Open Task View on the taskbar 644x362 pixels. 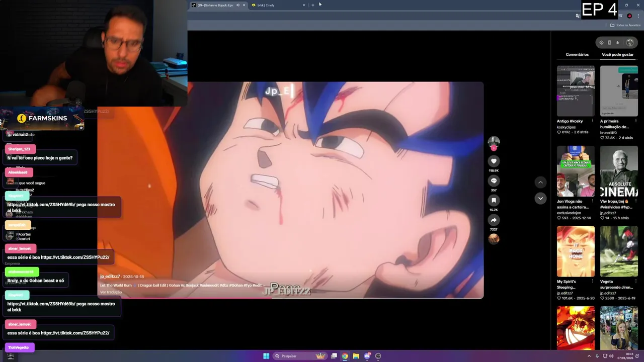tap(334, 356)
